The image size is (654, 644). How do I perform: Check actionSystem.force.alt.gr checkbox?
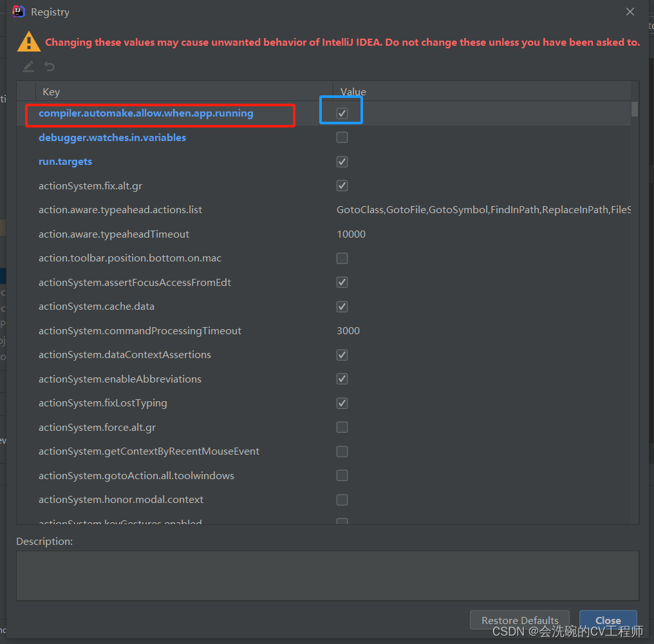342,427
